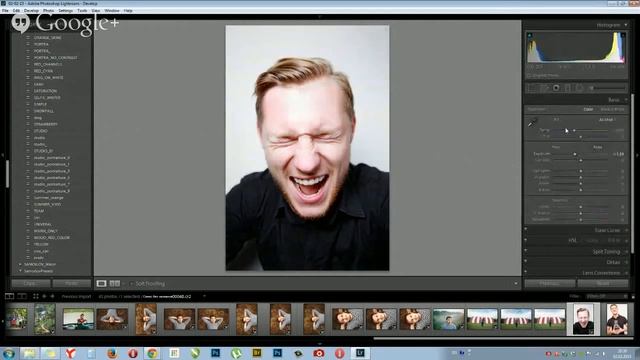Screen dimensions: 640x360
Task: Open the Help menu
Action: tap(128, 11)
